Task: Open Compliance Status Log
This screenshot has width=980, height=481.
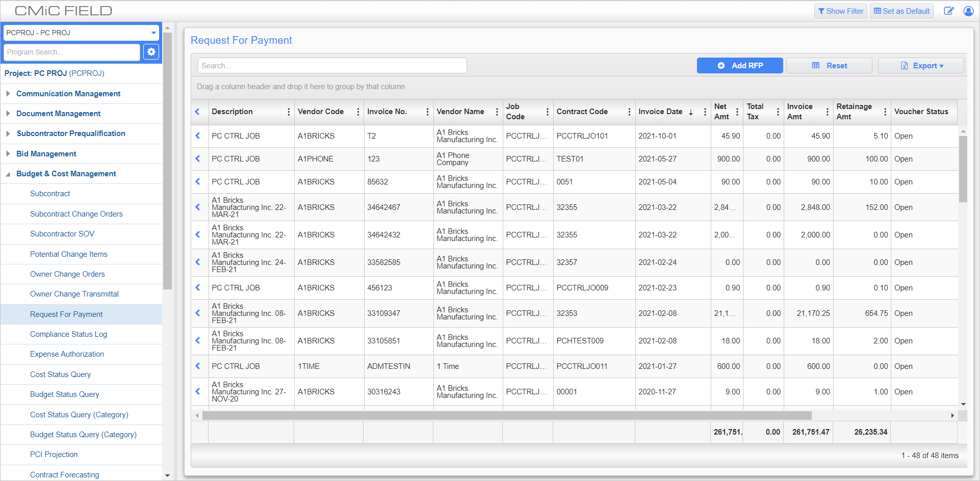Action: [68, 334]
